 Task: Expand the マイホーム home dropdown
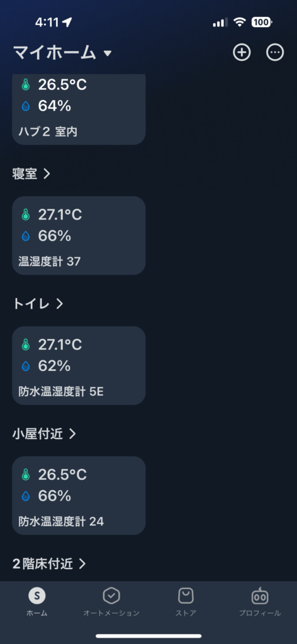[x=62, y=53]
